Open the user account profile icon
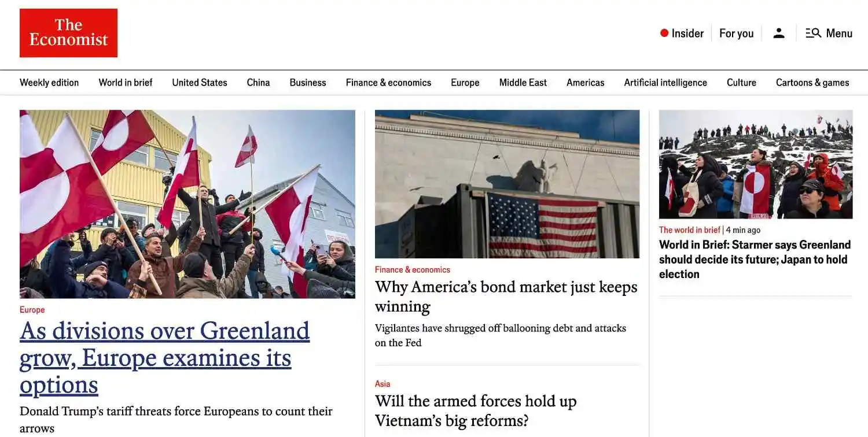This screenshot has height=437, width=868. click(779, 34)
